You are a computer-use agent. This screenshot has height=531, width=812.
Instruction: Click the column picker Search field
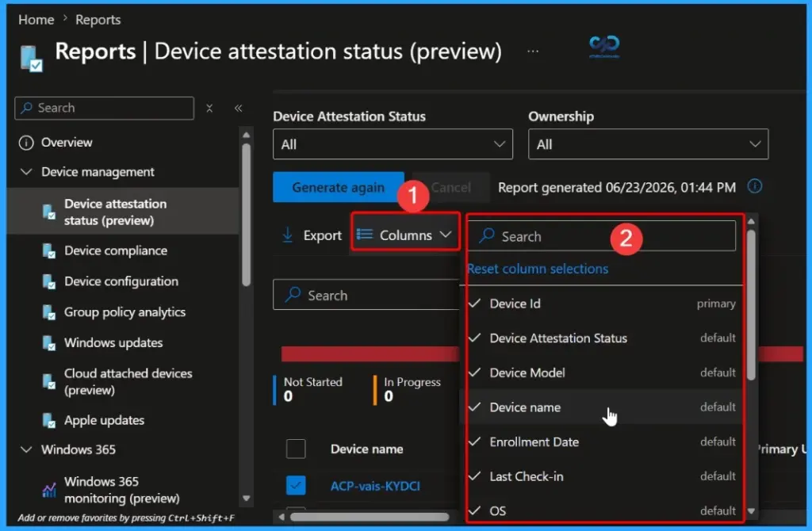point(601,236)
